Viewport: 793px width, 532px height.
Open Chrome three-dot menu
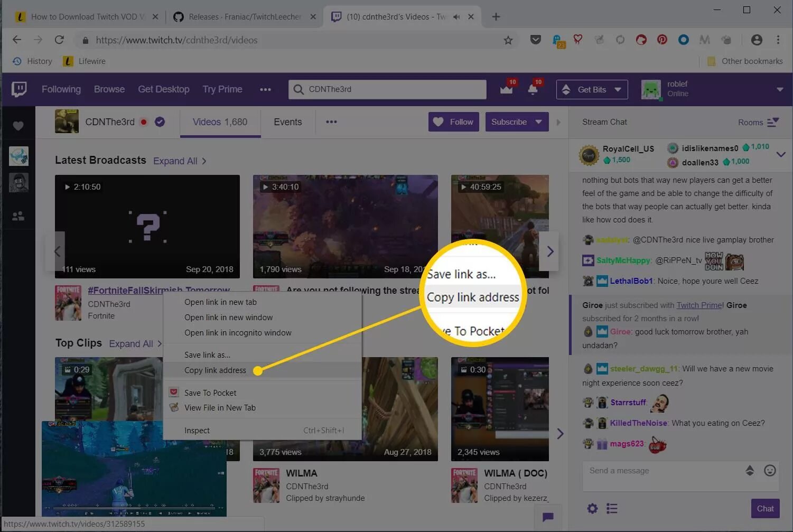(x=778, y=40)
